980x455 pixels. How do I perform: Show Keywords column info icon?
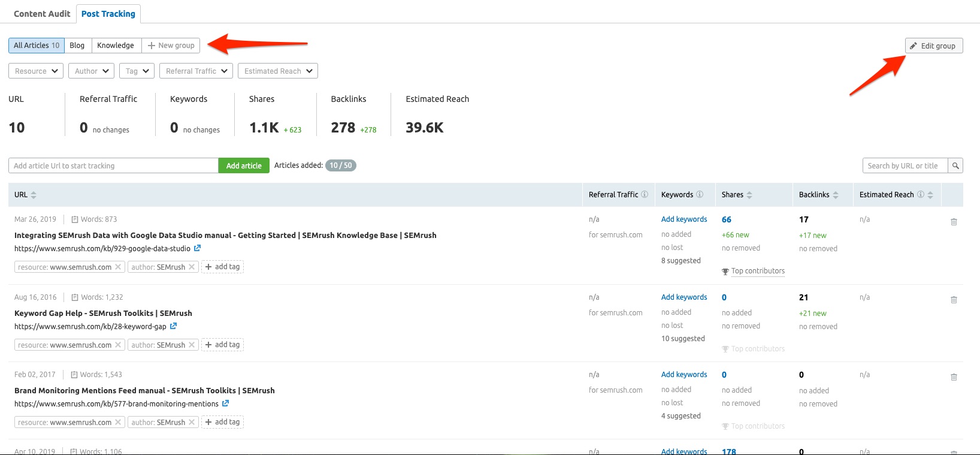(700, 194)
